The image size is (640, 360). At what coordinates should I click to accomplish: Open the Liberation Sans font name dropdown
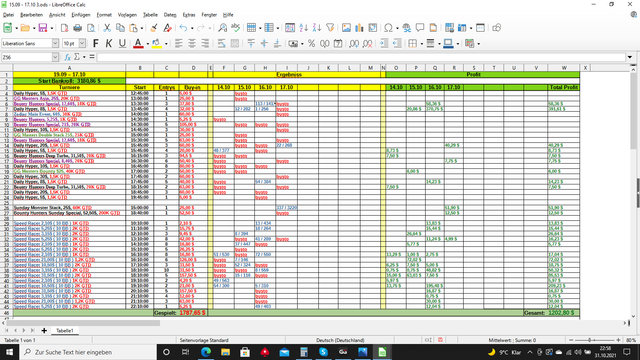pos(55,43)
